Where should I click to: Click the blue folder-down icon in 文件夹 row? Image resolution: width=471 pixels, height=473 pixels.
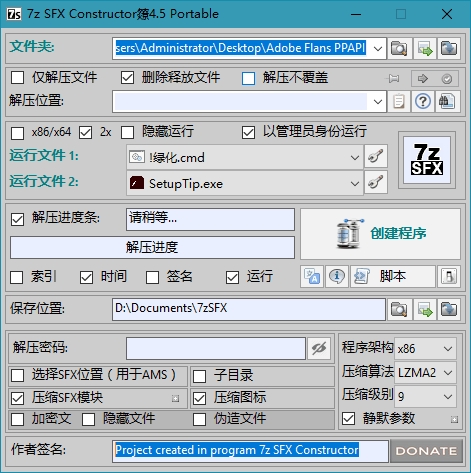(449, 49)
